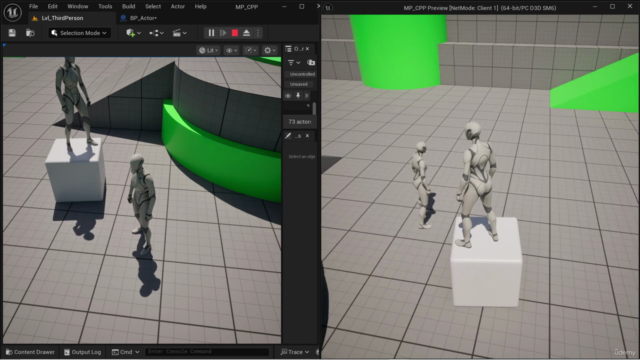640x360 pixels.
Task: Open the Tools menu
Action: pyautogui.click(x=105, y=7)
